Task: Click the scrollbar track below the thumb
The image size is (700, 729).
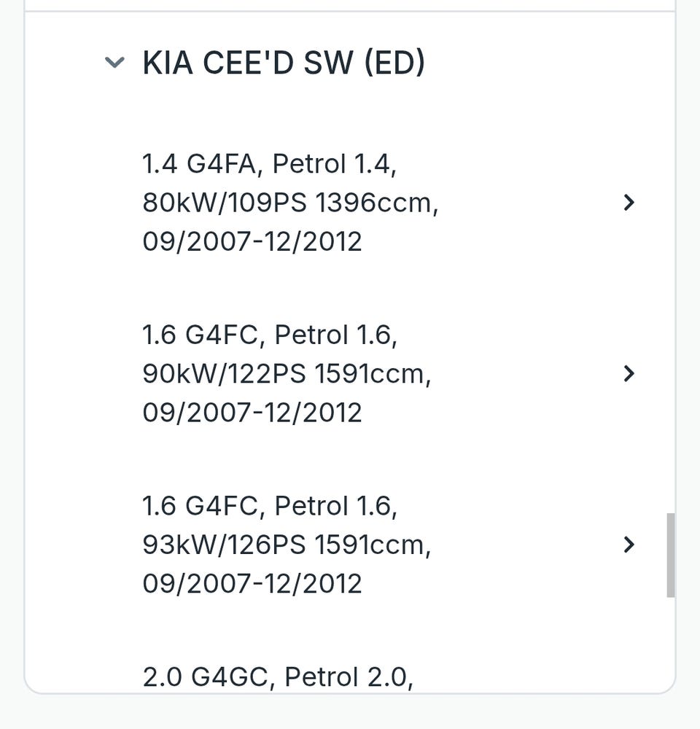Action: pyautogui.click(x=670, y=642)
